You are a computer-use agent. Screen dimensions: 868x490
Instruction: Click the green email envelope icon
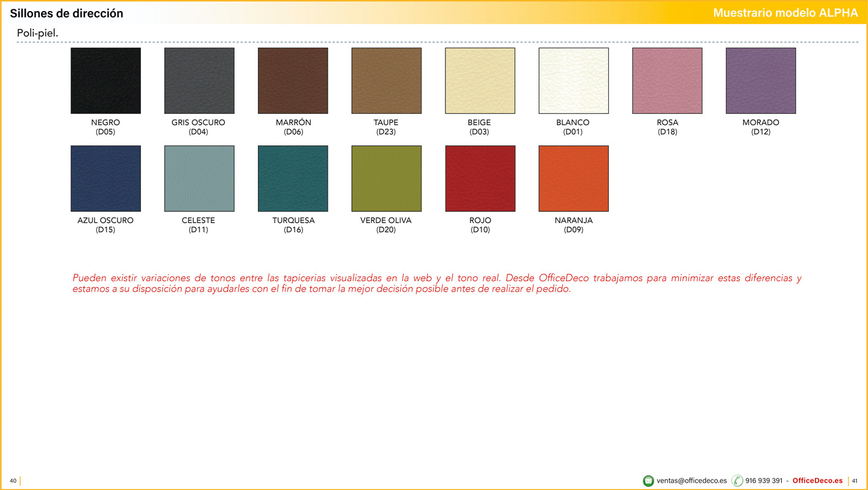click(649, 481)
